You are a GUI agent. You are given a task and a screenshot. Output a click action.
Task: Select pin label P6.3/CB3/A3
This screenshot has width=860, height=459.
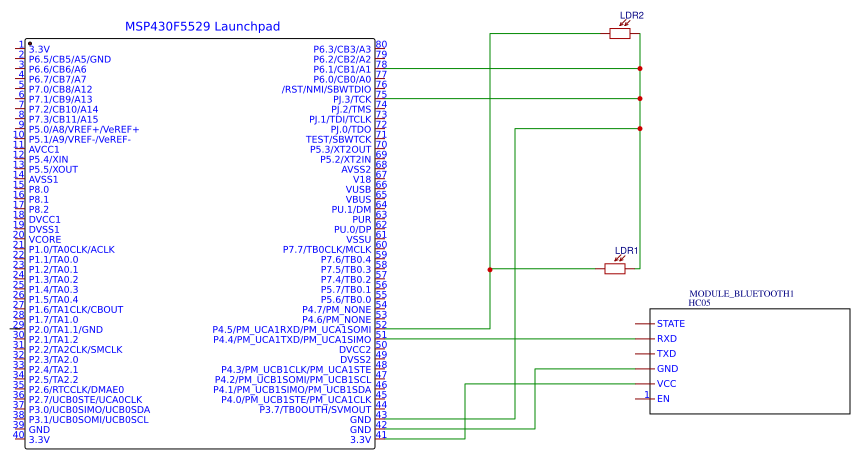[x=342, y=49]
